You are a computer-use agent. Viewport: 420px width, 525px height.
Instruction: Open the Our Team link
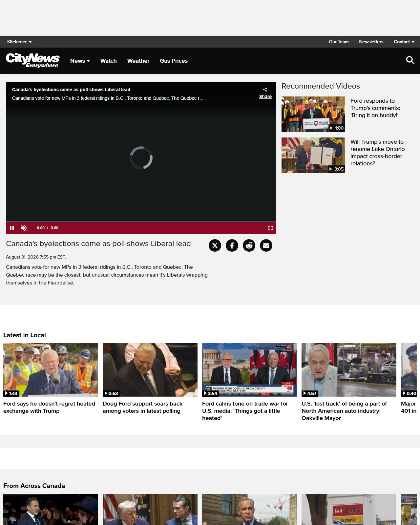pyautogui.click(x=339, y=42)
